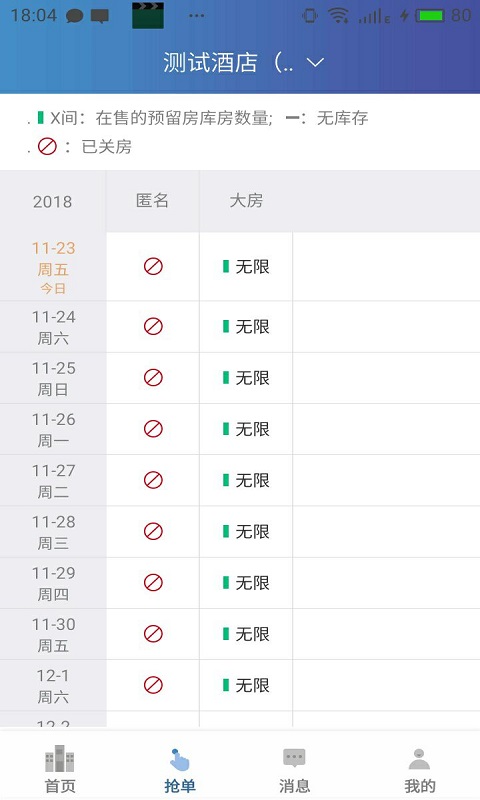Select 无限 inventory cell for 11-25

pos(246,378)
